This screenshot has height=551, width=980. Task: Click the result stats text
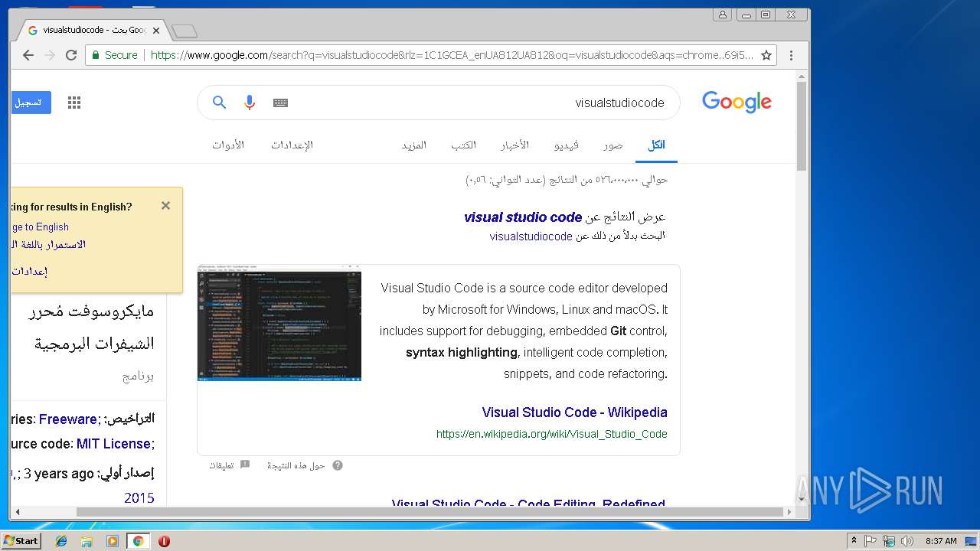point(567,180)
